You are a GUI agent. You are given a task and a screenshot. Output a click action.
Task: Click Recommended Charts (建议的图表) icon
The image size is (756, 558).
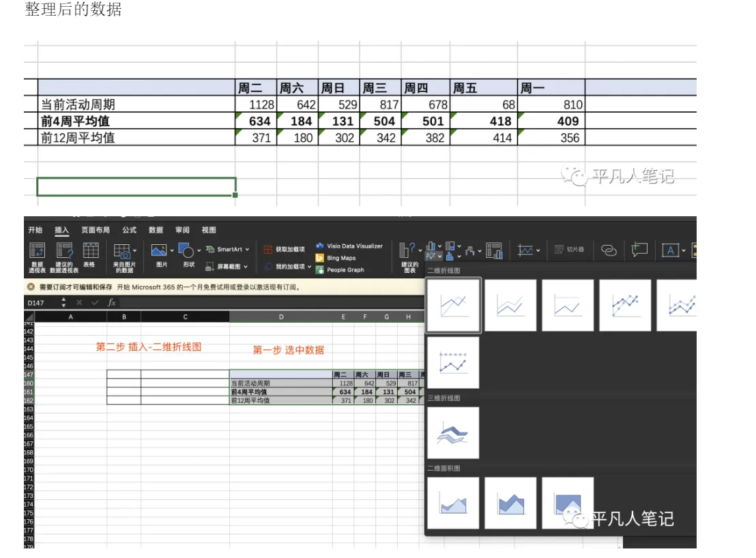click(x=407, y=251)
